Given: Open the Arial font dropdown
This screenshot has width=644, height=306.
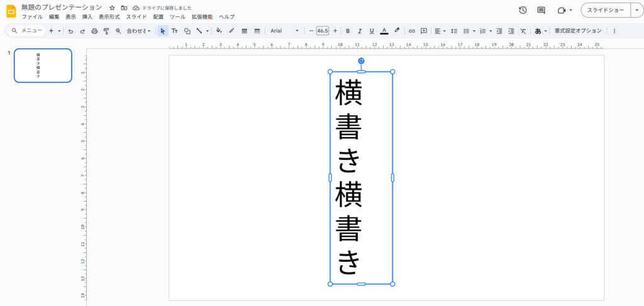Looking at the screenshot, I should tap(284, 30).
